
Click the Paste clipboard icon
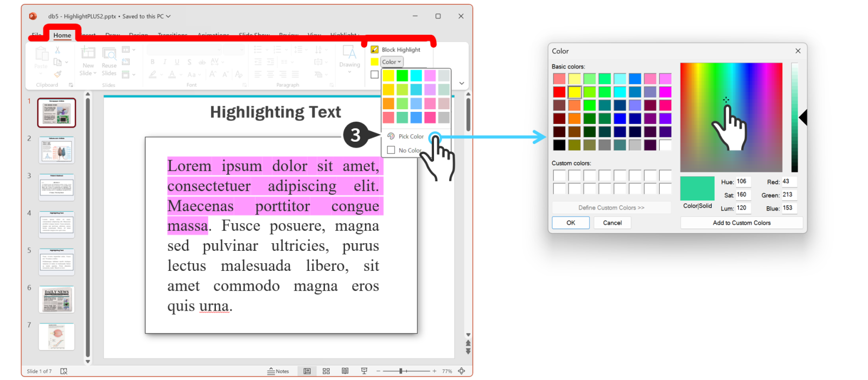point(41,54)
